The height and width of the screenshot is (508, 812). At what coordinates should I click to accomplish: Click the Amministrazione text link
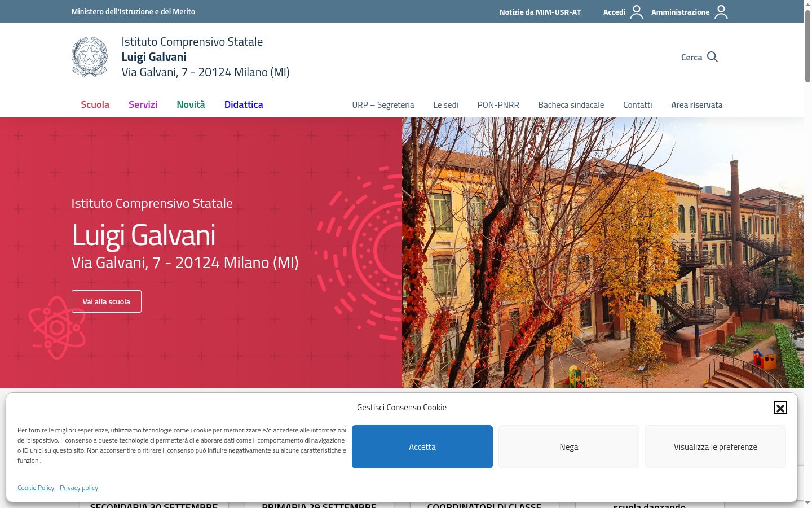pos(680,12)
